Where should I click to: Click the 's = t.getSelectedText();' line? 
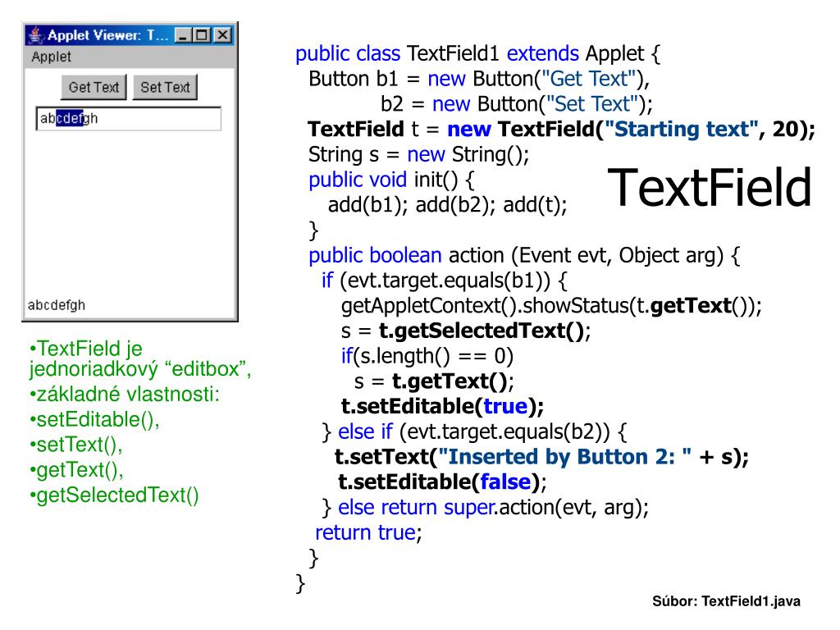click(466, 331)
